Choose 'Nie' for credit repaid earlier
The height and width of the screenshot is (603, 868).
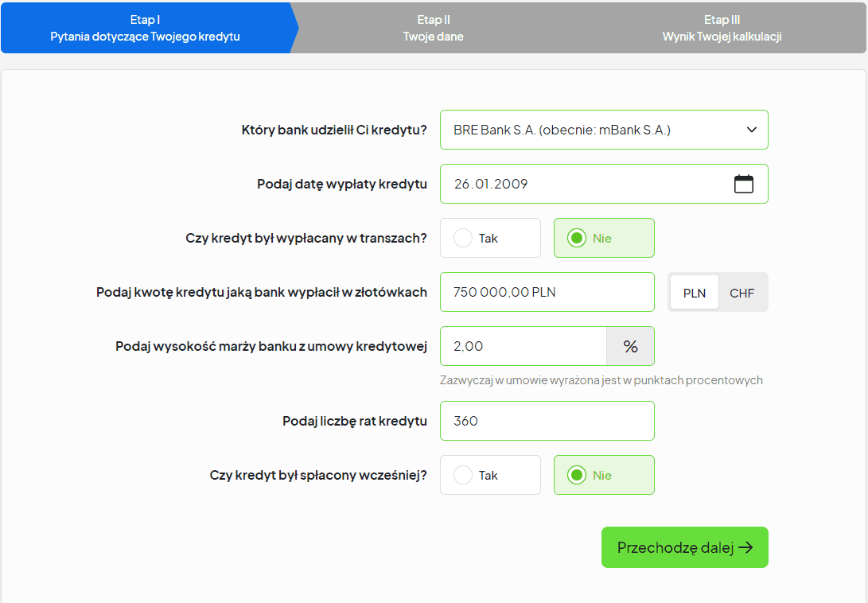(x=604, y=475)
